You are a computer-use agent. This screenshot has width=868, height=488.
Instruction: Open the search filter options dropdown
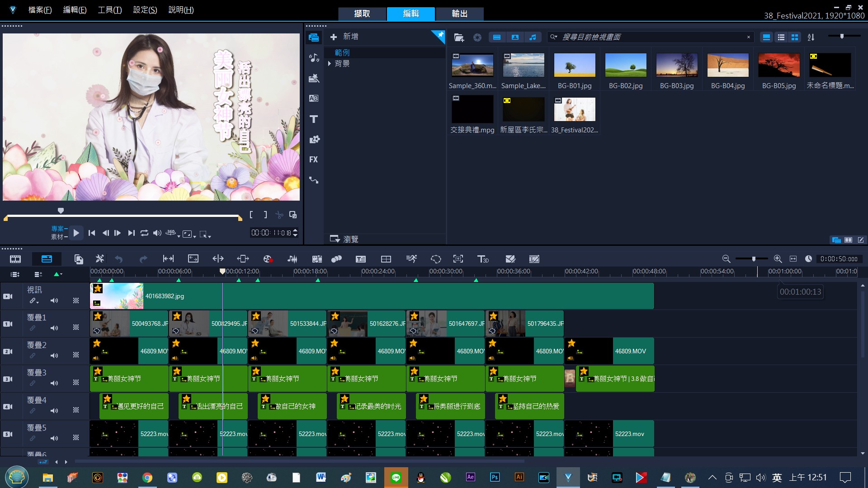click(x=553, y=37)
